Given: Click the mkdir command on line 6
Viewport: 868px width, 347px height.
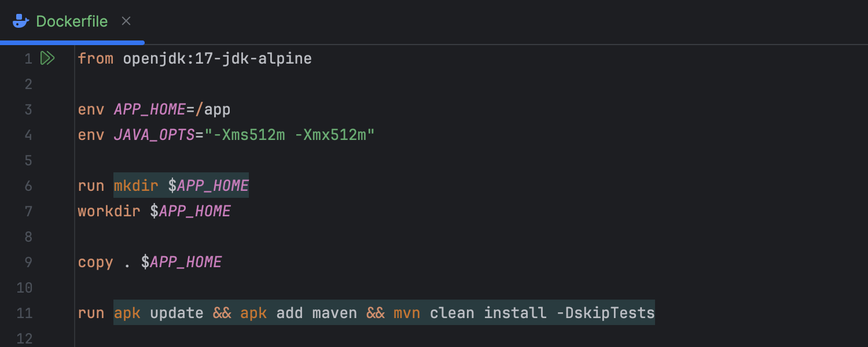Looking at the screenshot, I should (136, 186).
